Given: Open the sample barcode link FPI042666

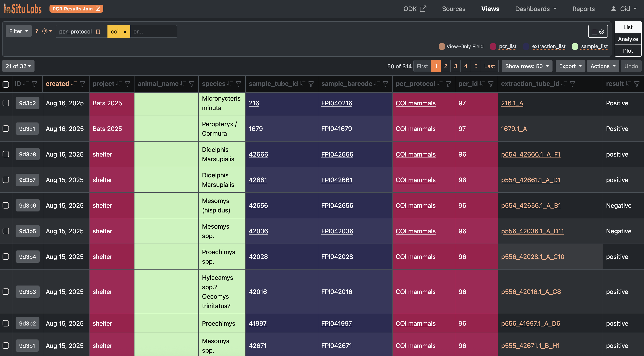Looking at the screenshot, I should coord(337,154).
